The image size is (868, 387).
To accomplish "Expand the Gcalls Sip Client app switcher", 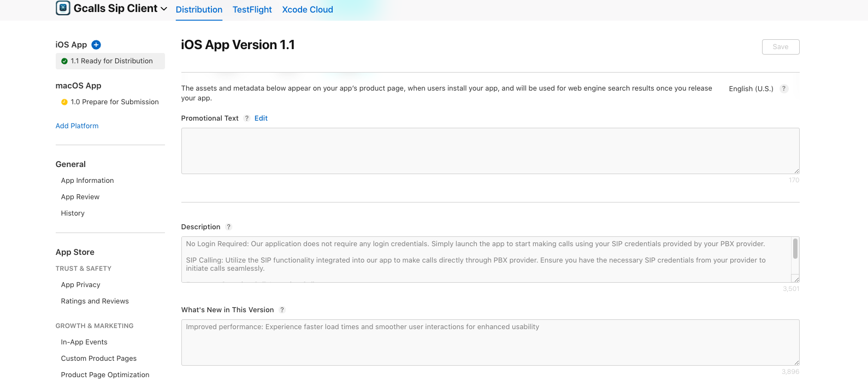I will coord(164,9).
